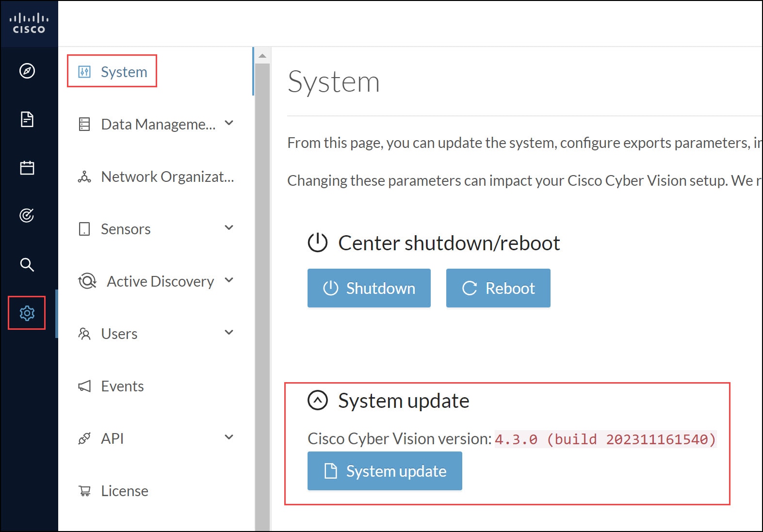763x532 pixels.
Task: Expand the Sensors menu chevron
Action: point(229,227)
